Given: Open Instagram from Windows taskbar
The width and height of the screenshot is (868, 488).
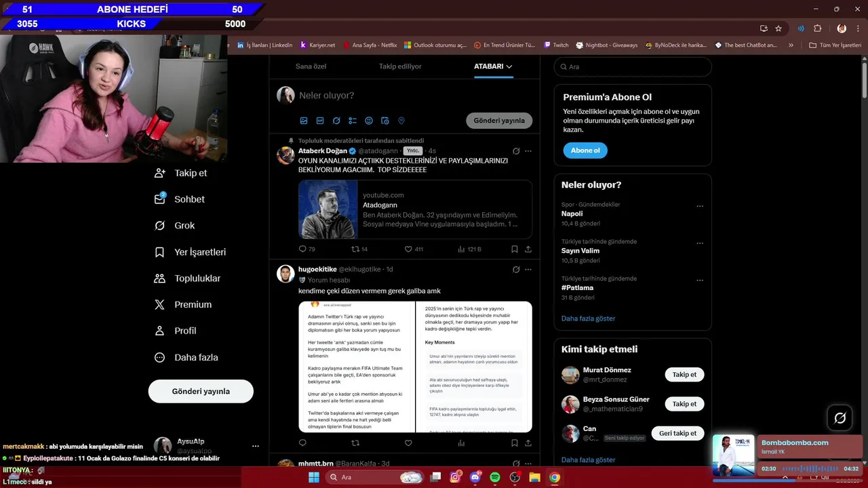Looking at the screenshot, I should pyautogui.click(x=456, y=477).
